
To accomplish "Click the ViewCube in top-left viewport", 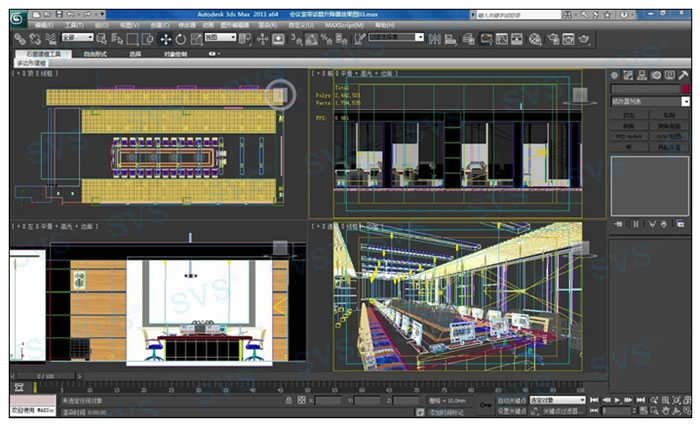I will tap(279, 94).
